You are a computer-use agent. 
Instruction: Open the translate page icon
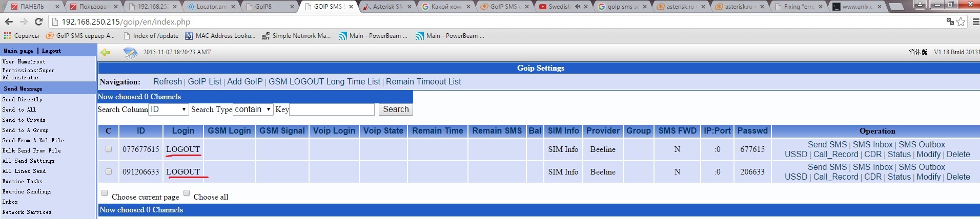point(950,21)
